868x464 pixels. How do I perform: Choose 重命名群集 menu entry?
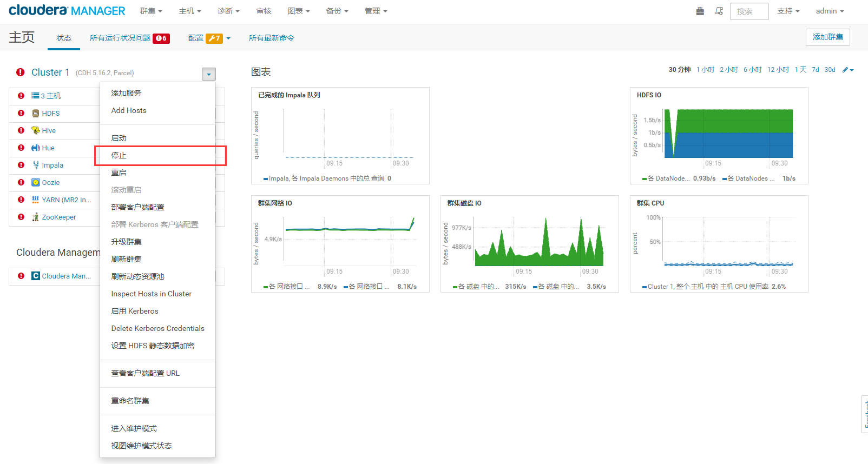(158, 401)
